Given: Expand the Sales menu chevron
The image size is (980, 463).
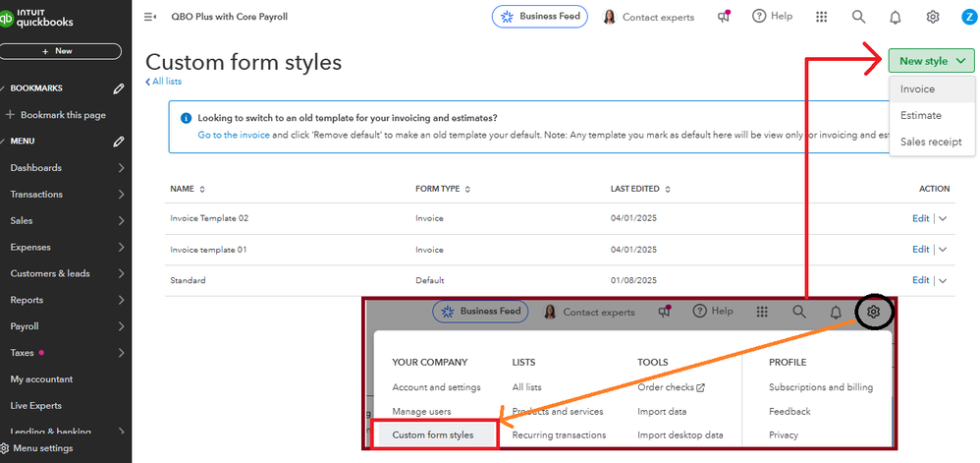Looking at the screenshot, I should coord(120,221).
